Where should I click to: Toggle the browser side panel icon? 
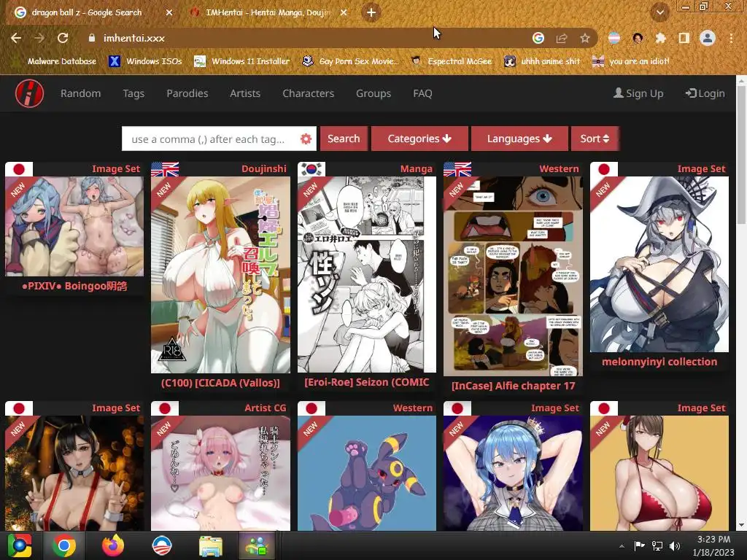tap(684, 38)
